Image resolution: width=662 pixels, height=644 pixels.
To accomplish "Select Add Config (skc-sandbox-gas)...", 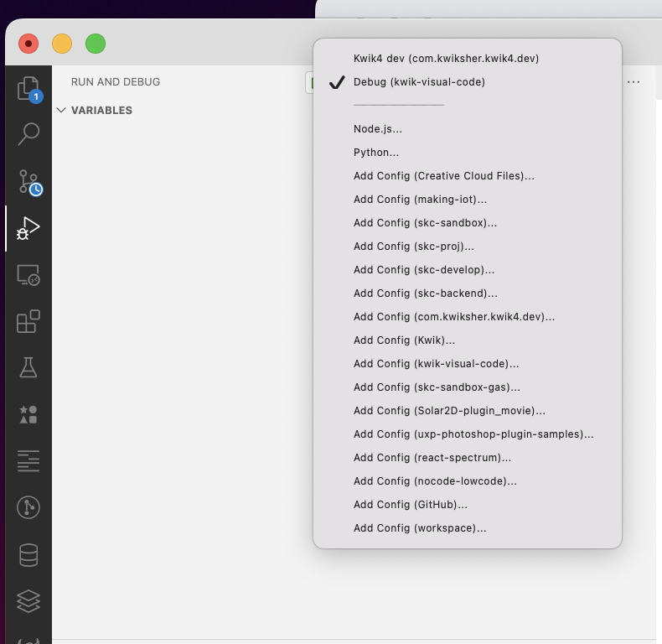I will [468, 387].
